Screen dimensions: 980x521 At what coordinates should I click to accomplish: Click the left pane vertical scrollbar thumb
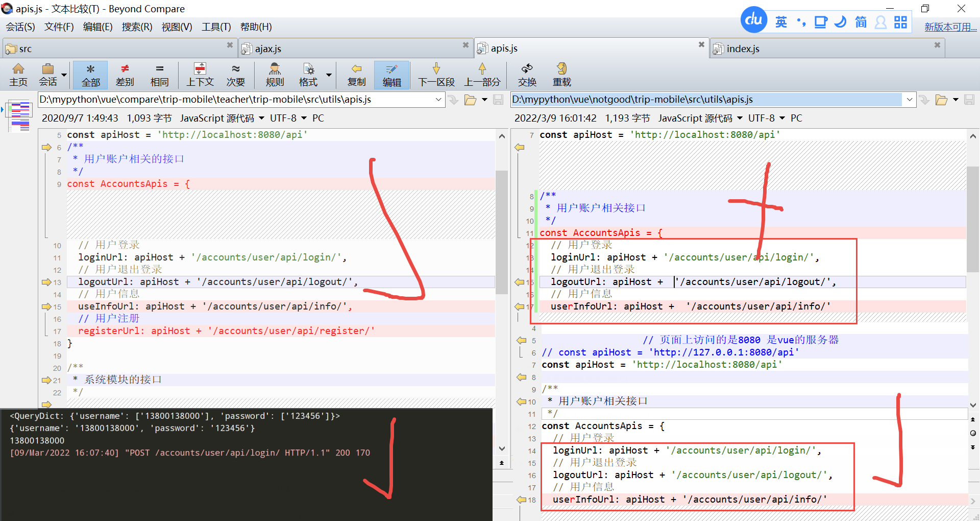[x=502, y=232]
